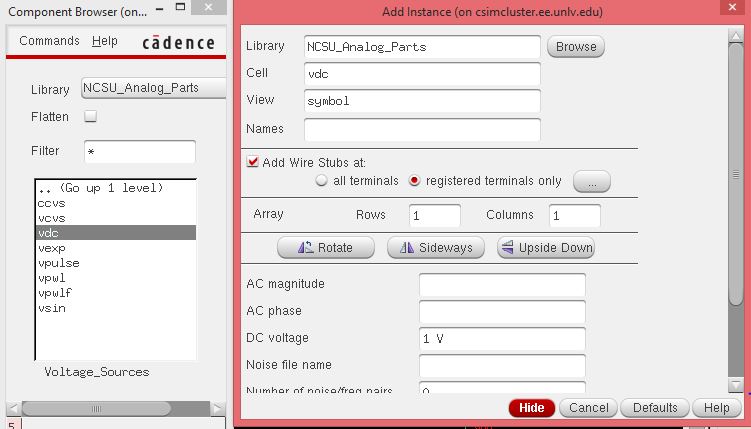Click the View field containing symbol

(x=422, y=101)
